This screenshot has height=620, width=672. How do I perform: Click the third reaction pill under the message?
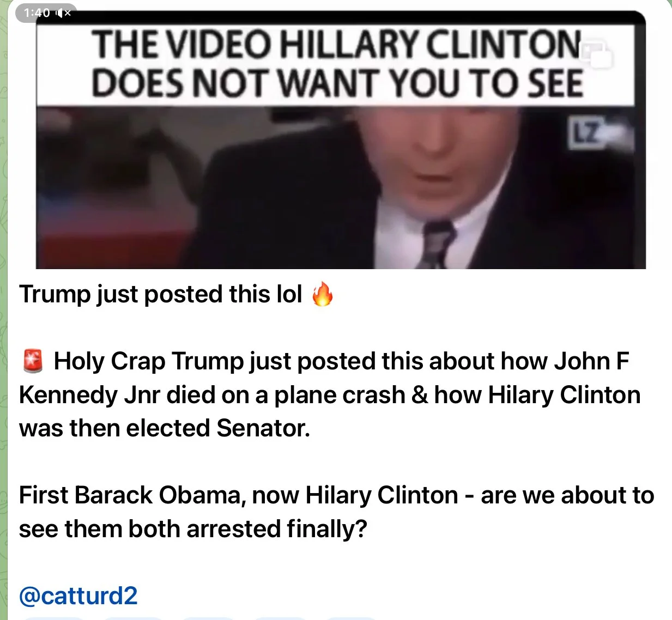point(208,618)
